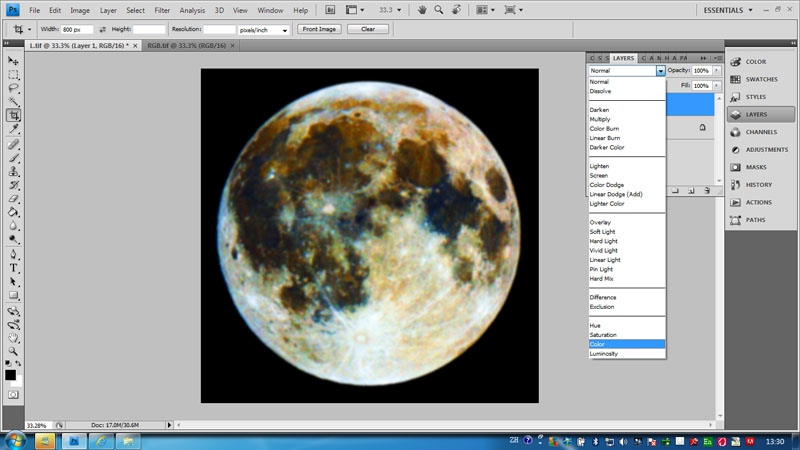Toggle Quick Mask mode at toolbar bottom
The height and width of the screenshot is (450, 800).
pyautogui.click(x=14, y=395)
